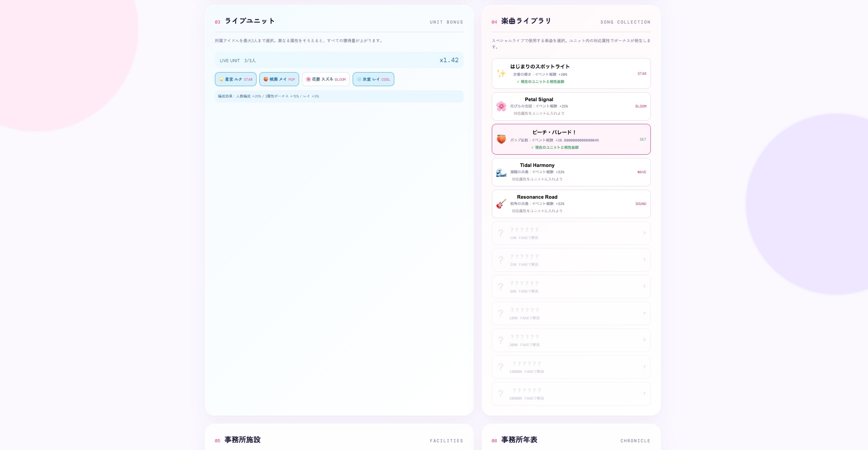Select the song title はじまりのスポットライト
This screenshot has height=450, width=868.
[540, 67]
